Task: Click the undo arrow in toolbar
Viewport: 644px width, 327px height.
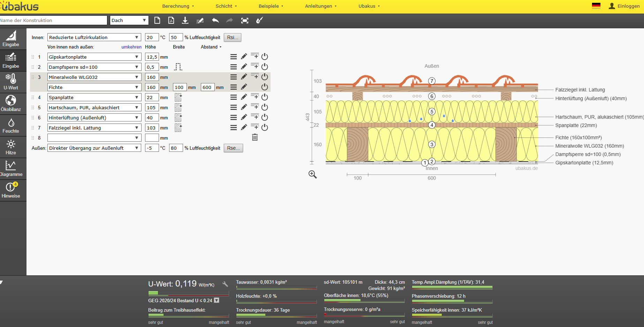Action: click(x=215, y=21)
